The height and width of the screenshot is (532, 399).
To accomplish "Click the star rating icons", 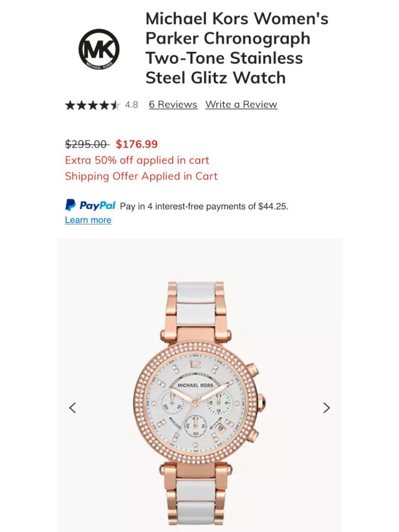I will (93, 105).
